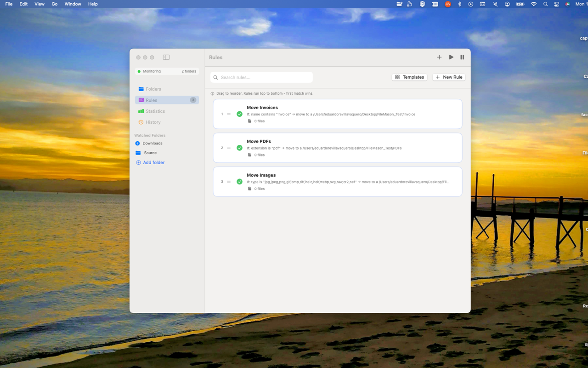This screenshot has height=368, width=588.
Task: Click the drag handle on Move PDFs
Action: 229,148
